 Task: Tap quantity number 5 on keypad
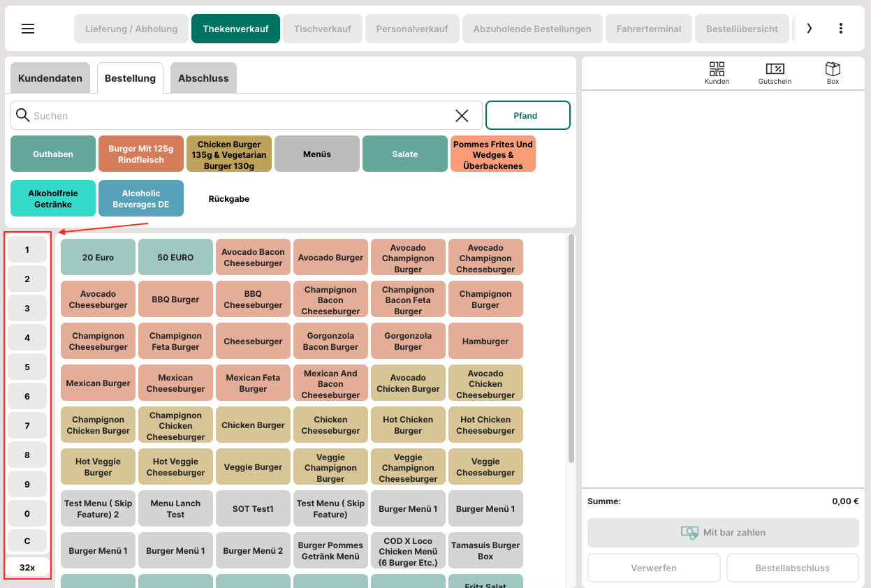27,367
